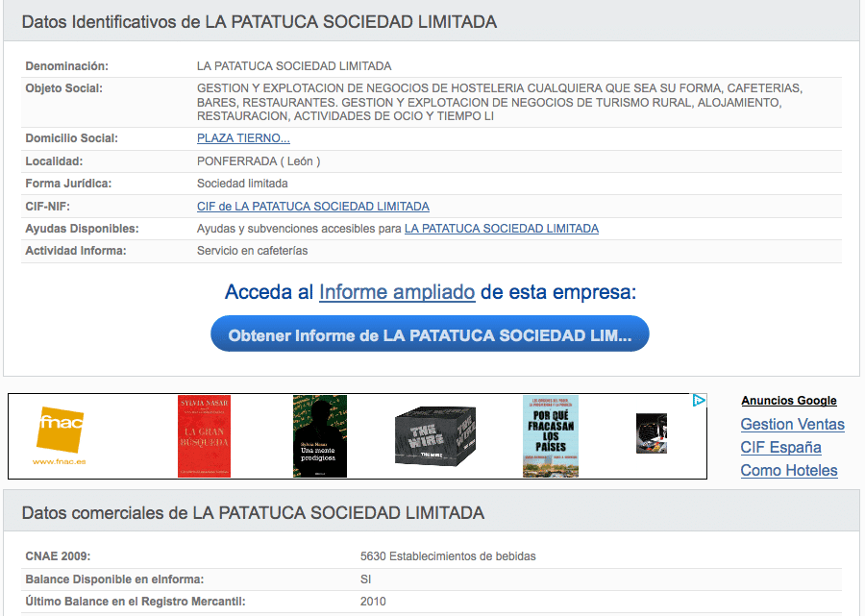
Task: Open the Anuncios Google heading link
Action: pos(789,401)
